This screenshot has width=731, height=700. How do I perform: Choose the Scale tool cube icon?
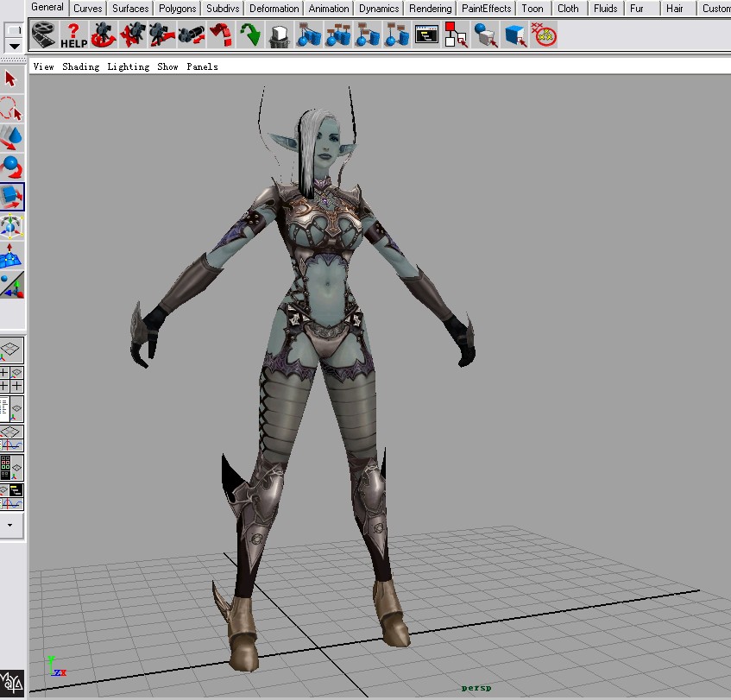point(12,197)
